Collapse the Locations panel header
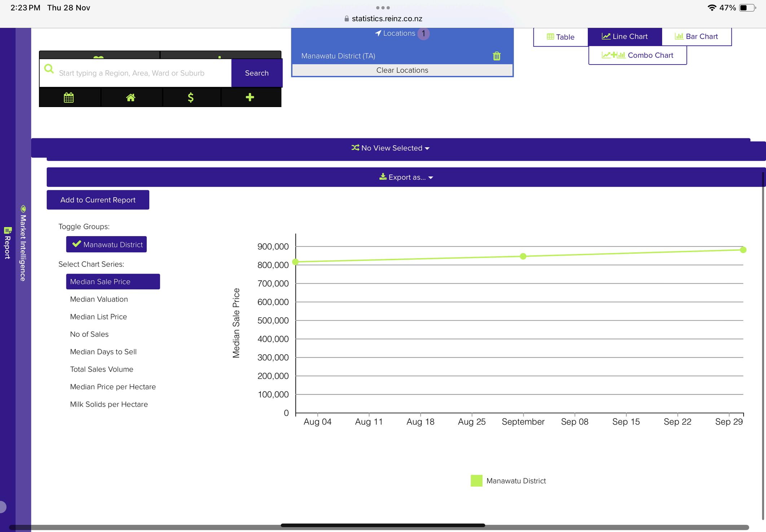Viewport: 766px width, 532px height. [x=399, y=34]
